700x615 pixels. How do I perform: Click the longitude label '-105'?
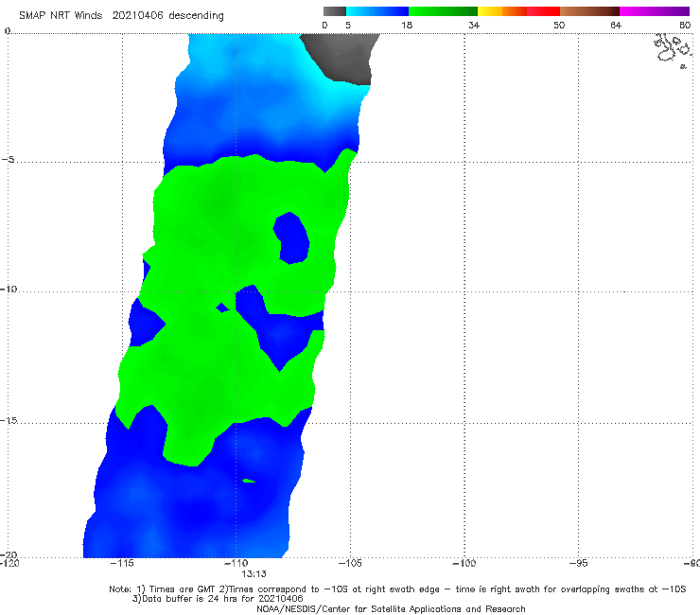coord(350,563)
